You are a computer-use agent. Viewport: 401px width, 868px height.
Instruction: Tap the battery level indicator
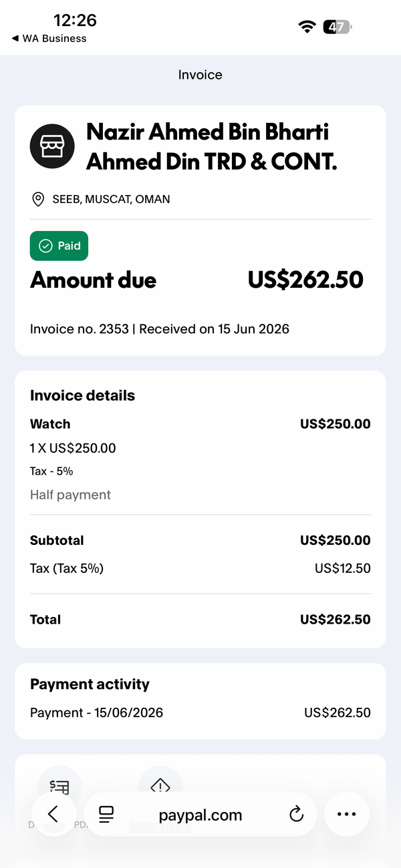coord(338,27)
